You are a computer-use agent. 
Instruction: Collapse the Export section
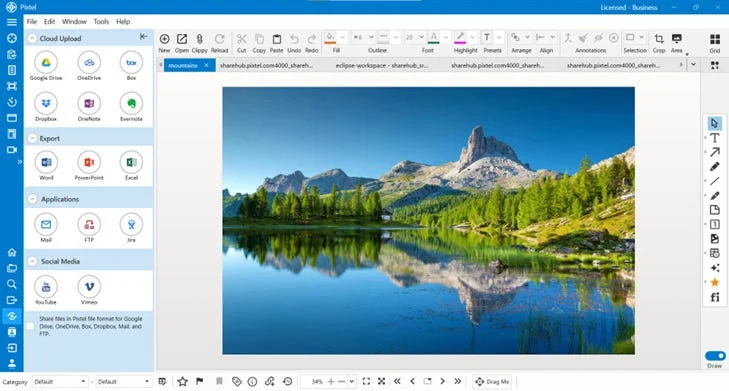pos(32,139)
